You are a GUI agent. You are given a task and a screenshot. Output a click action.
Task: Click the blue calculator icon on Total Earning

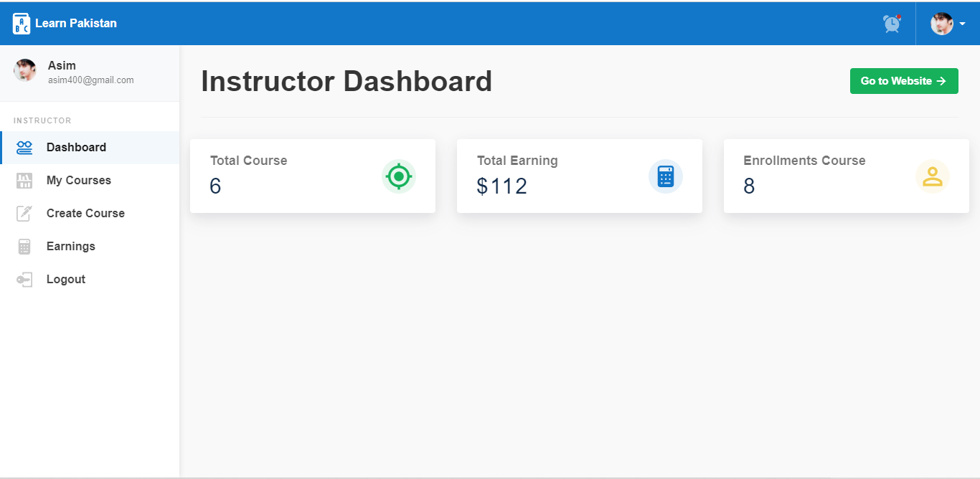pyautogui.click(x=666, y=176)
